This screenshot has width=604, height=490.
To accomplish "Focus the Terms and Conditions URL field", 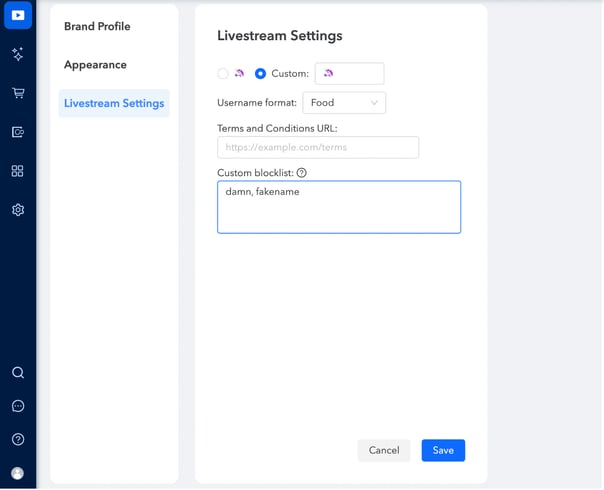I will [x=318, y=148].
